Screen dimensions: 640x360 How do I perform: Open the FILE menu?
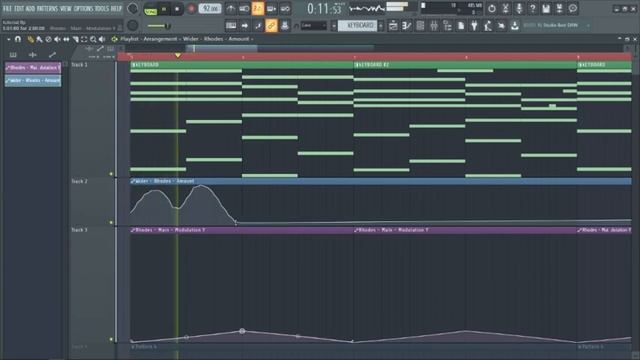(x=8, y=8)
